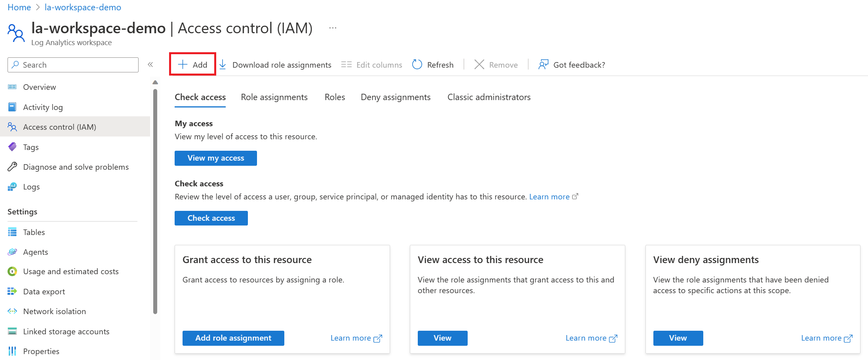This screenshot has width=868, height=360.
Task: Open Linked storage accounts
Action: tap(66, 331)
